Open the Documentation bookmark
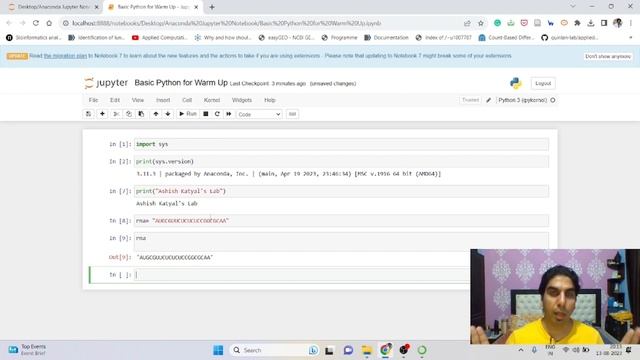The width and height of the screenshot is (640, 360). (386, 38)
